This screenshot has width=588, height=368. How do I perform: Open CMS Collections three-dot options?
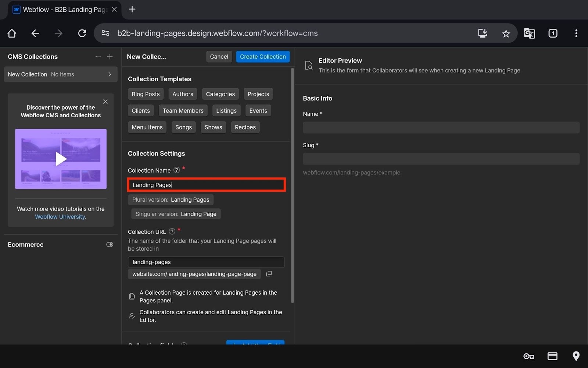(x=98, y=57)
